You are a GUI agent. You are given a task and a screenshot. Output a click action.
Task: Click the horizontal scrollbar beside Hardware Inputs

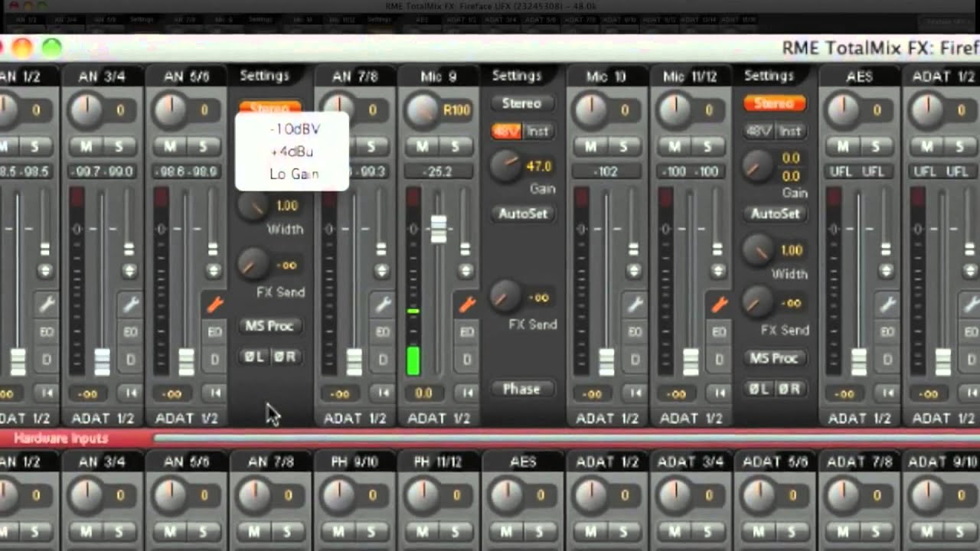pos(567,439)
